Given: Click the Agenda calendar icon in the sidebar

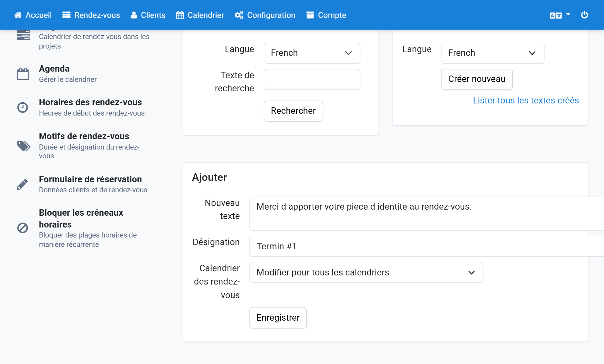Looking at the screenshot, I should coord(23,74).
